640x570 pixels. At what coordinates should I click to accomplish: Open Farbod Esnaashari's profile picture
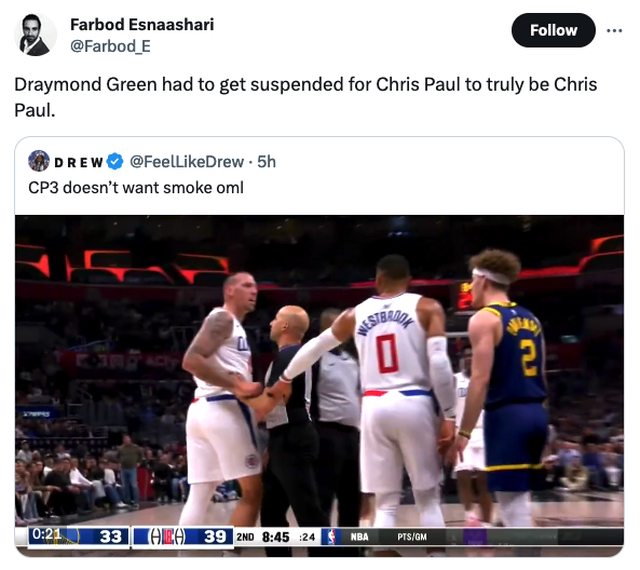click(35, 35)
